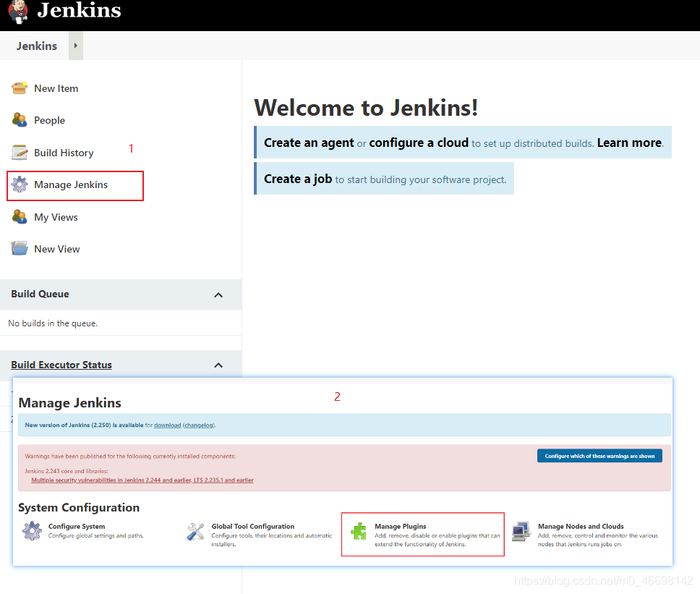Open the Manage Jenkins sidebar link
700x594 pixels.
71,185
